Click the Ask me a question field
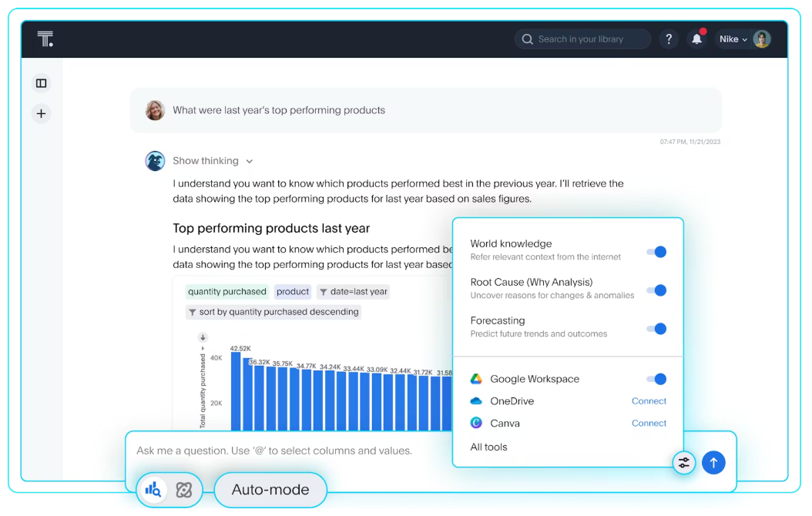This screenshot has height=516, width=812. [x=285, y=451]
